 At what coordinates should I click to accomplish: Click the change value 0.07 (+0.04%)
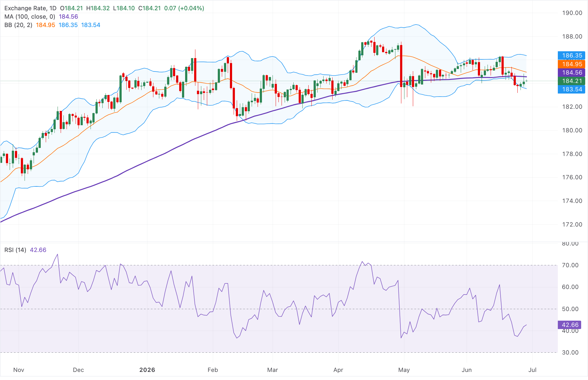pyautogui.click(x=184, y=8)
